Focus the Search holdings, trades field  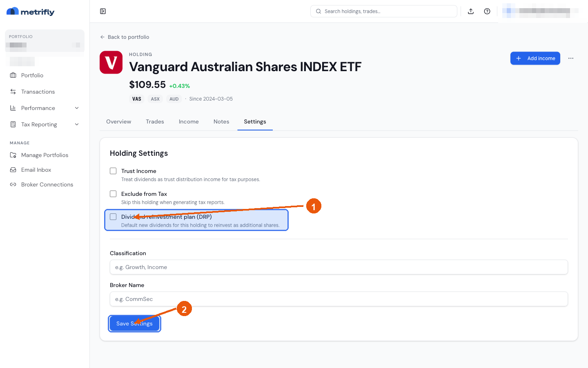(384, 11)
